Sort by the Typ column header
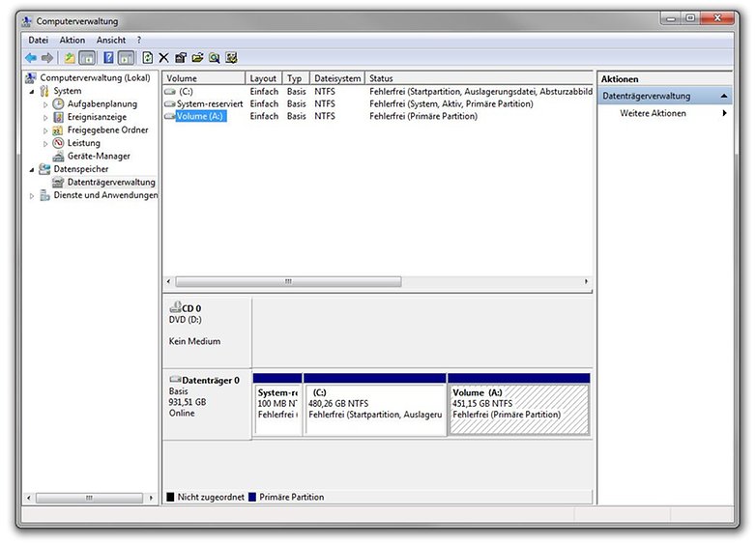 click(x=296, y=78)
